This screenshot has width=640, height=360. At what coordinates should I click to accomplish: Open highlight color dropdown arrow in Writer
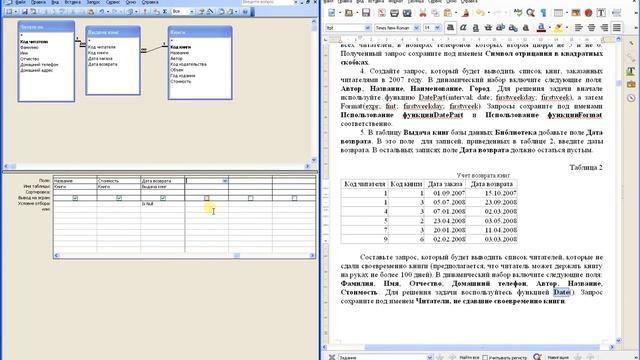click(567, 28)
